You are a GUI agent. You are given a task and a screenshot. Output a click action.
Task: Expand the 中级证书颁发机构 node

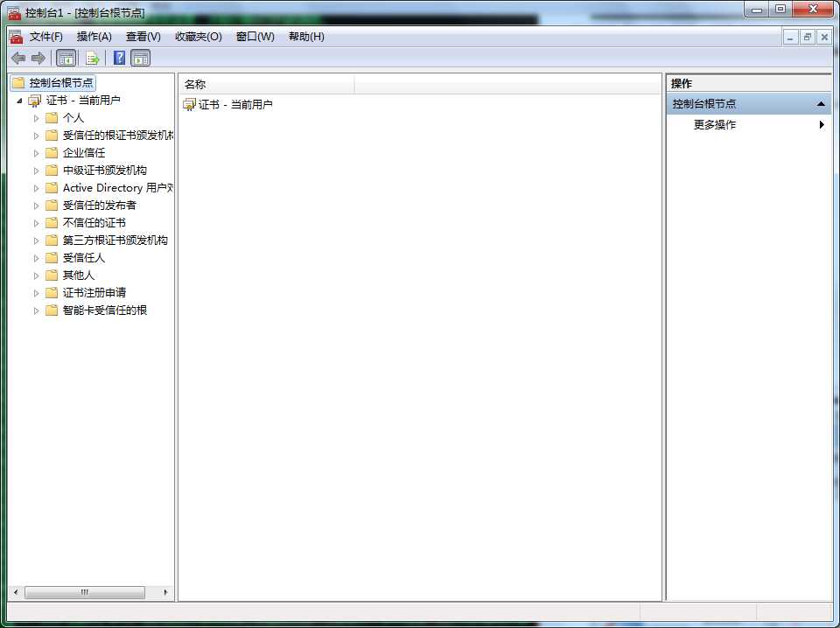[x=37, y=171]
